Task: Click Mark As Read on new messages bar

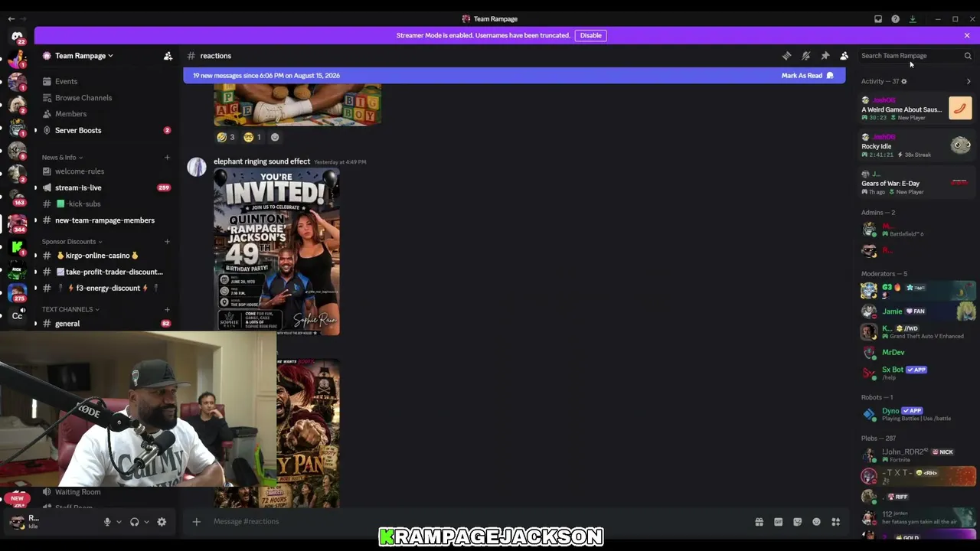Action: (807, 76)
